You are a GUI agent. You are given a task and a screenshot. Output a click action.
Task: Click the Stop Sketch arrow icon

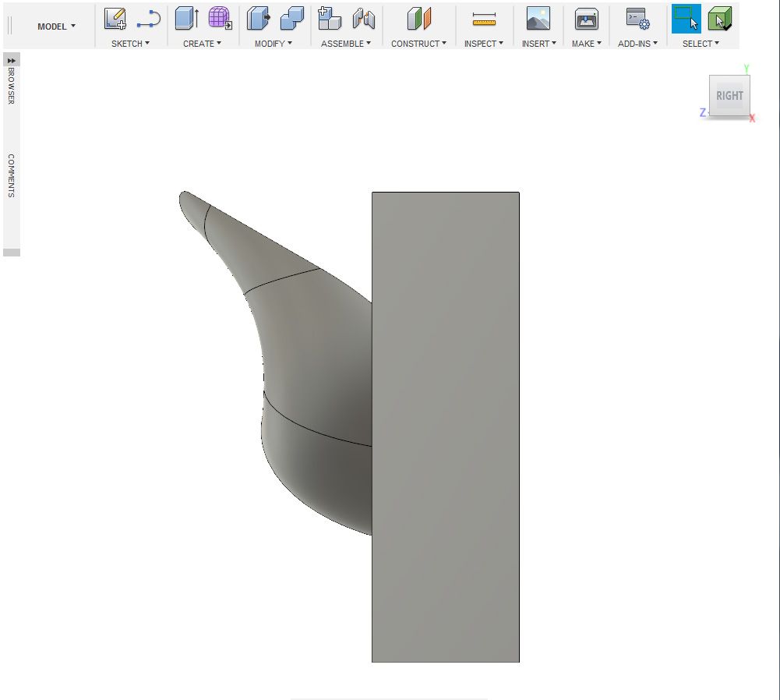(x=148, y=19)
